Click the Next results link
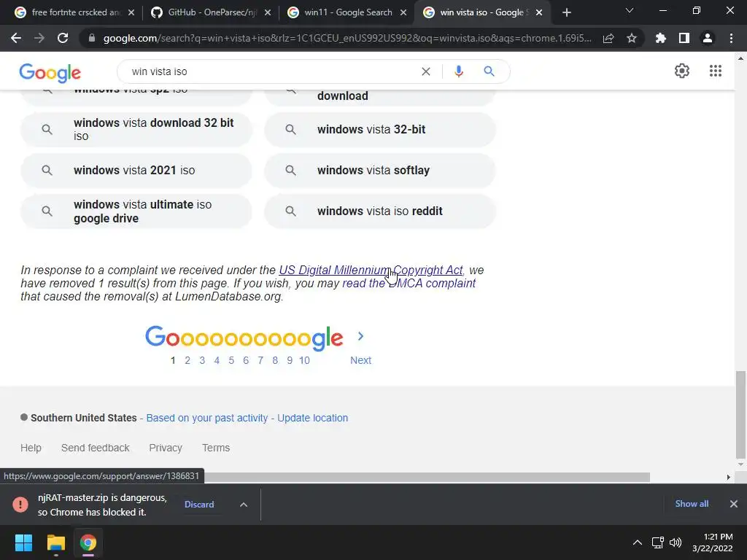 pos(360,360)
